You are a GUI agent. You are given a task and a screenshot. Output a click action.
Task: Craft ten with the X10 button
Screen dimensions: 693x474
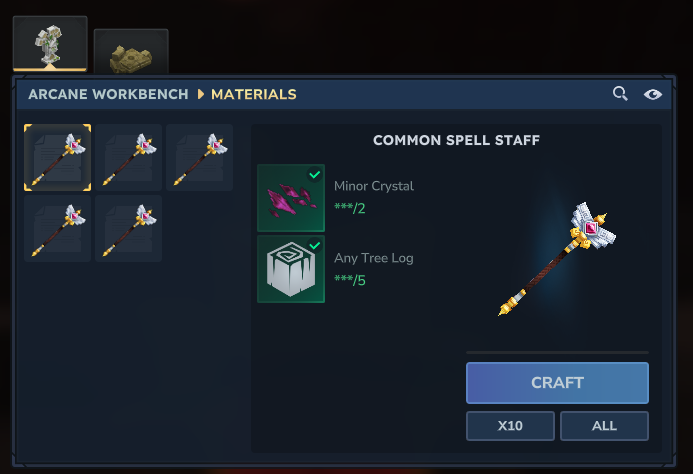[x=510, y=426]
